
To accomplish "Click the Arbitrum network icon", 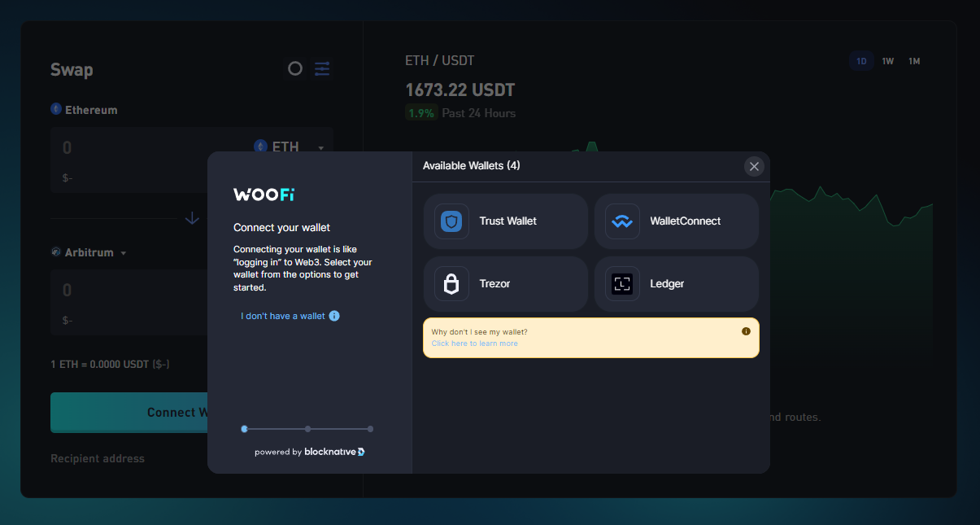I will 56,252.
